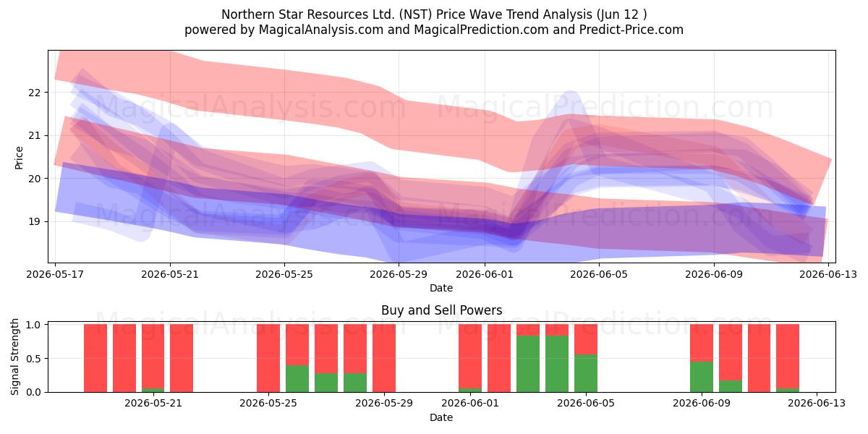Click the red signal bar above the 2026-05-25 tick
868x434 pixels.
pos(268,358)
